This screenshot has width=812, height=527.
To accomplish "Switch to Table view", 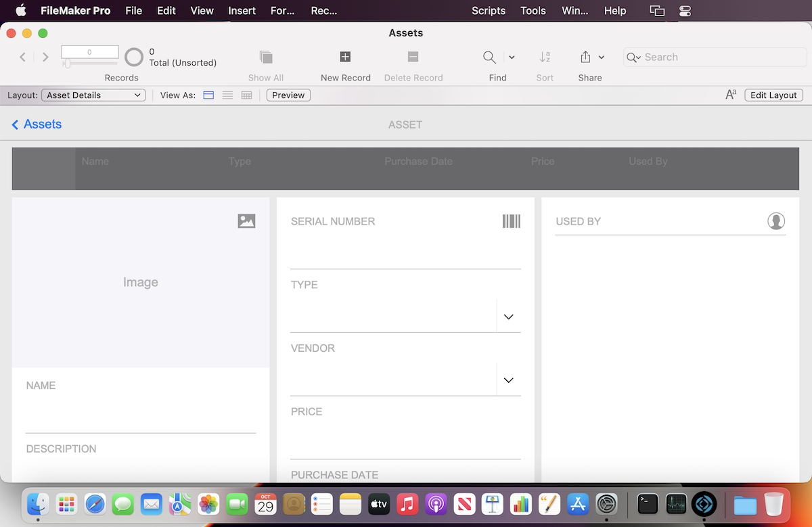I will [x=246, y=95].
